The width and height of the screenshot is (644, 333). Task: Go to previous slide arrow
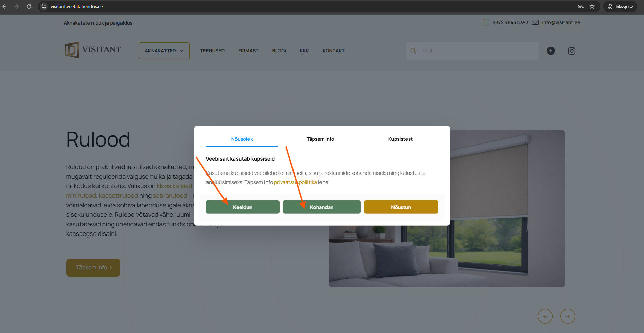click(545, 316)
